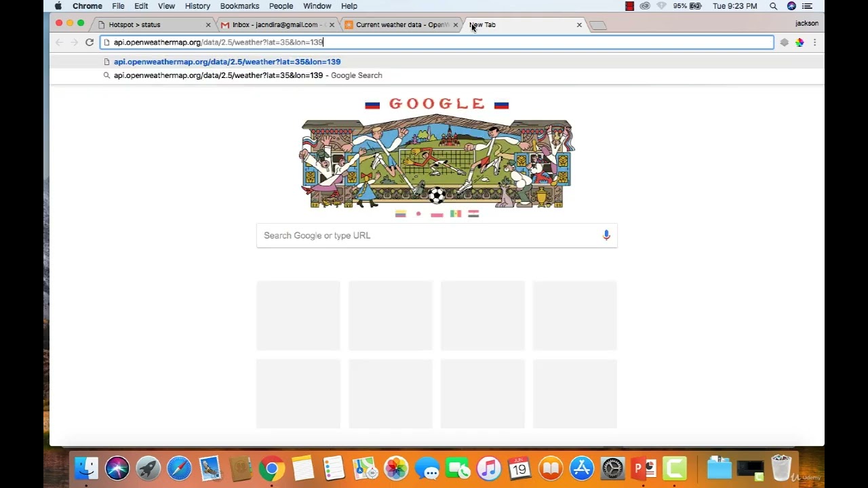Click the jackson profile button

(x=806, y=23)
